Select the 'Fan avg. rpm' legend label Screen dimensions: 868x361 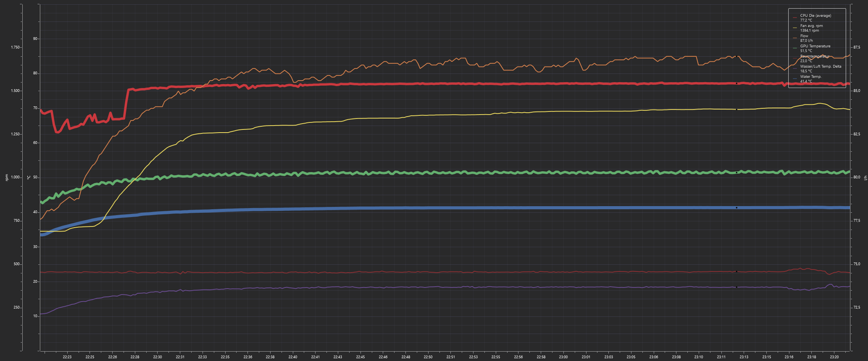(x=811, y=26)
